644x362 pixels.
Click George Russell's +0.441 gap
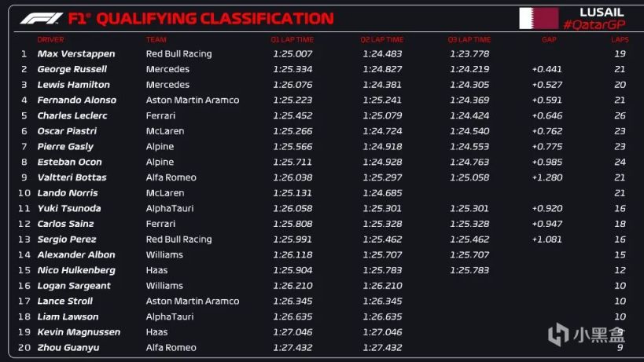point(546,69)
